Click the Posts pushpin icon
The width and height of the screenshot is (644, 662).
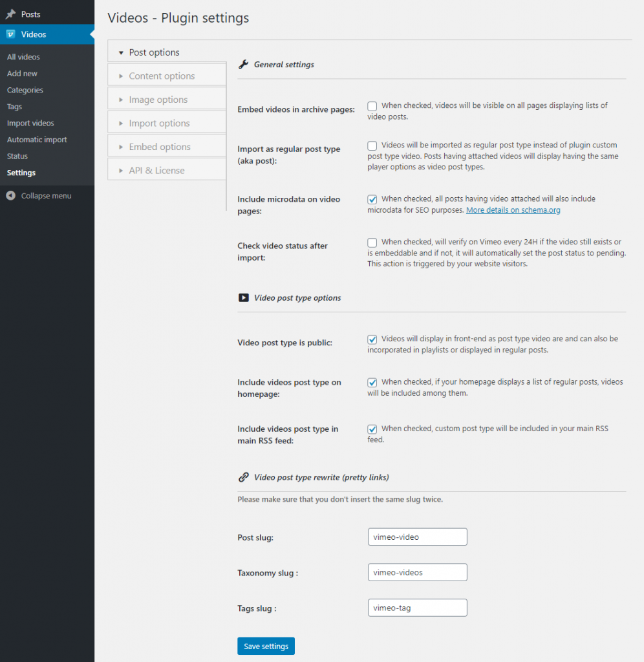point(10,14)
